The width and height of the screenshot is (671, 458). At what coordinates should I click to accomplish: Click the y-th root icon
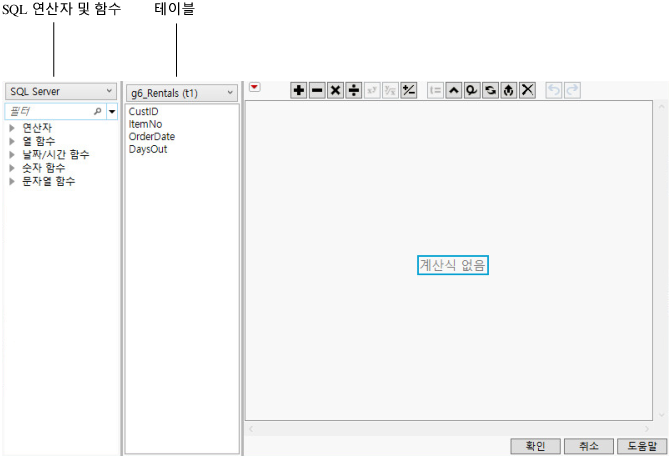390,90
